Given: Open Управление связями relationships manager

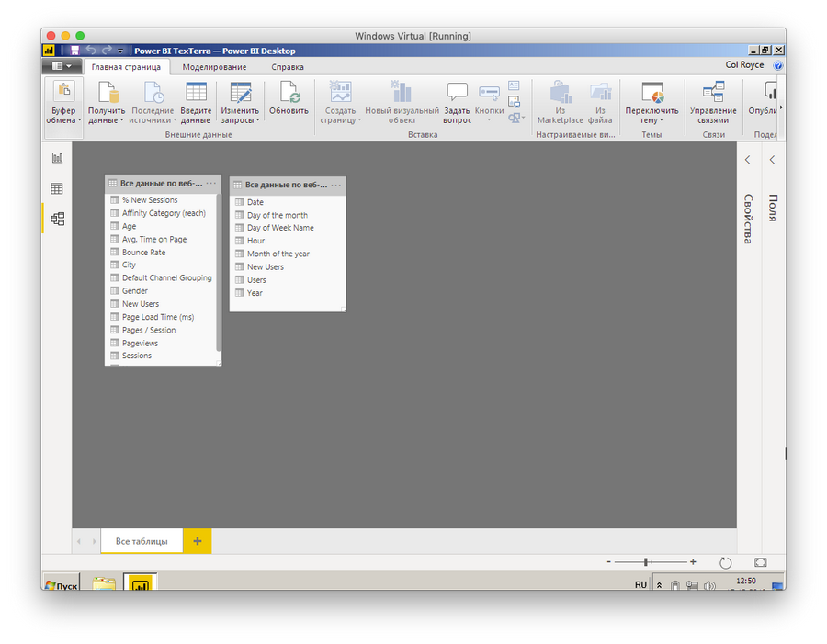Looking at the screenshot, I should coord(713,93).
